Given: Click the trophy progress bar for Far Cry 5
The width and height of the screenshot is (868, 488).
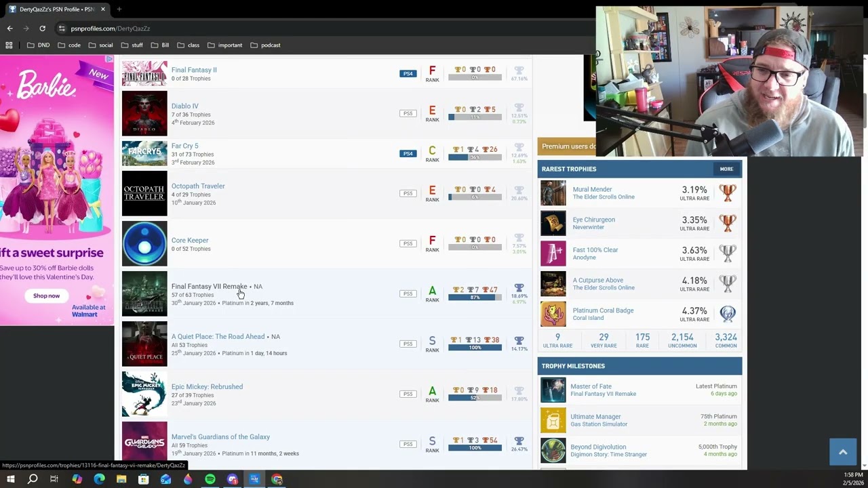Looking at the screenshot, I should pos(475,157).
